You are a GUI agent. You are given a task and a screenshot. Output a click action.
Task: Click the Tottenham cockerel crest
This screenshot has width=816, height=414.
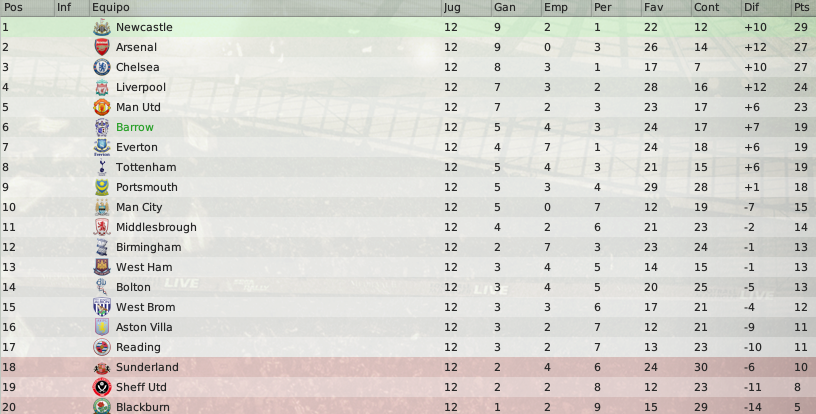pyautogui.click(x=102, y=167)
